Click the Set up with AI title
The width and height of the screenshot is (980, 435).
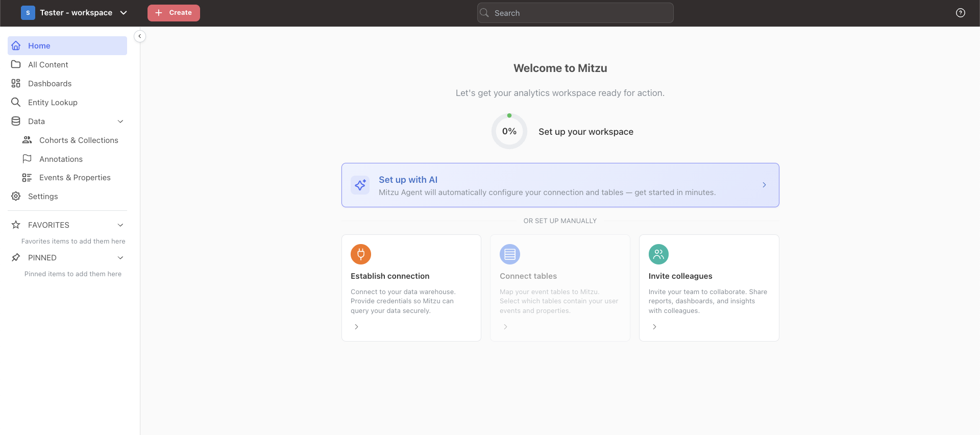[408, 180]
